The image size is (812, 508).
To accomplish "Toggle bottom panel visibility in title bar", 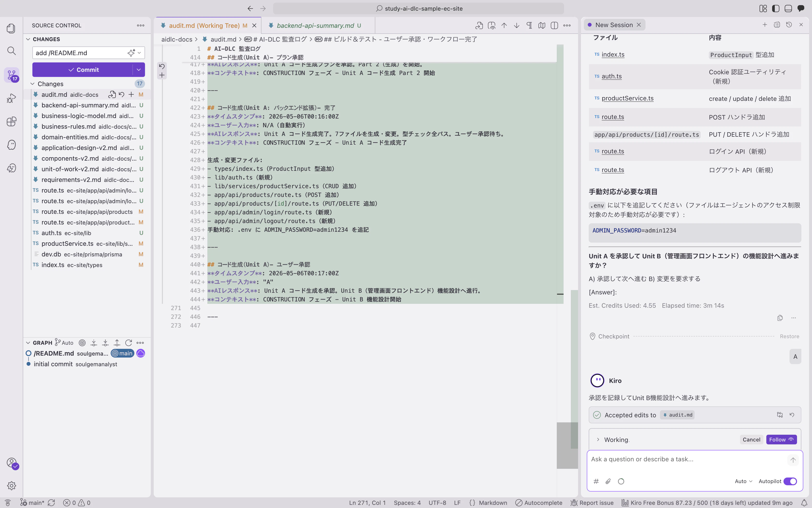I will pos(788,8).
